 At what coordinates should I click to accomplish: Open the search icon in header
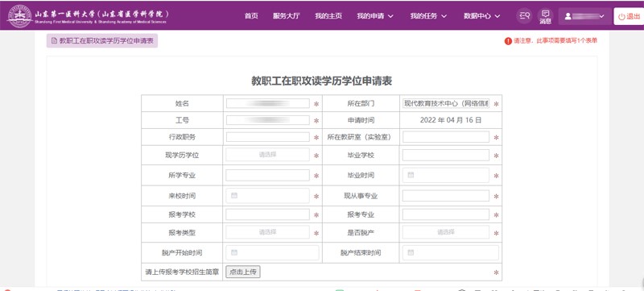[524, 16]
